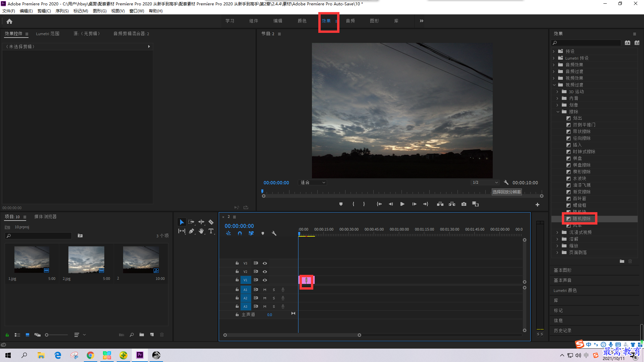This screenshot has height=362, width=644.
Task: Expand the 缩放 transitions category
Action: (558, 246)
